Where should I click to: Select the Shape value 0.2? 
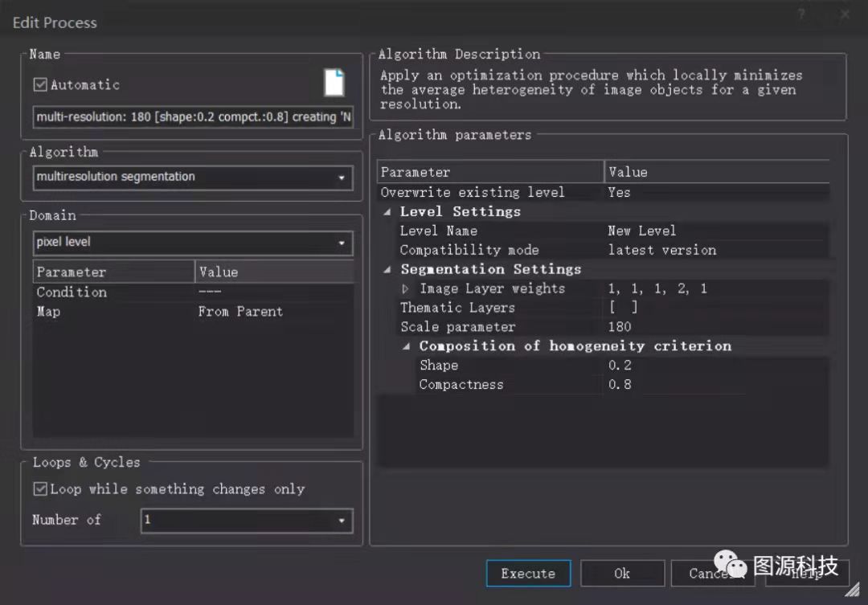(x=619, y=365)
